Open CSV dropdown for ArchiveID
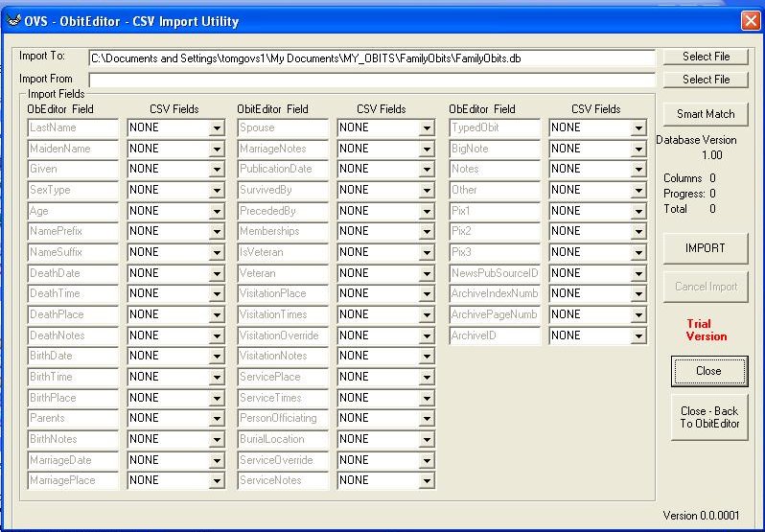The width and height of the screenshot is (765, 532). coord(638,335)
